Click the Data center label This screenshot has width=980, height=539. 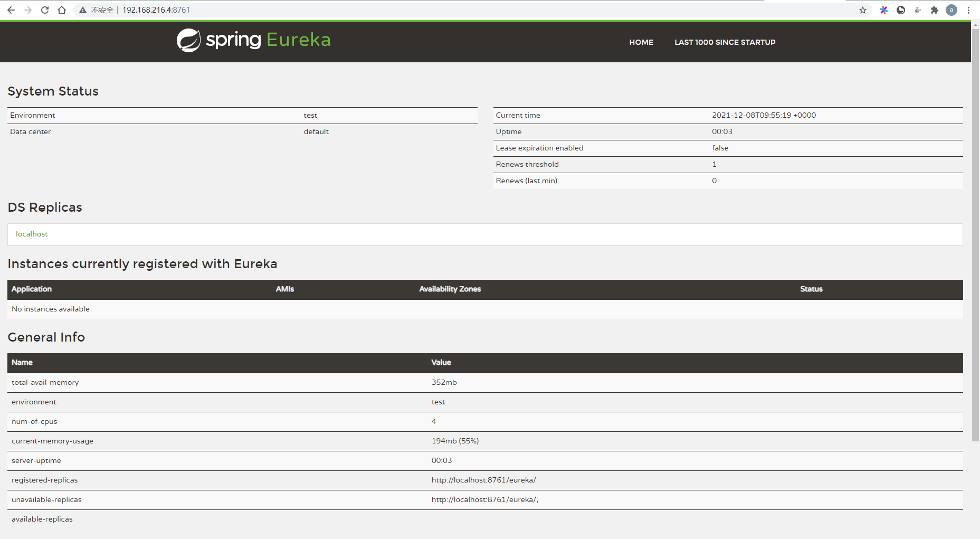(x=31, y=132)
